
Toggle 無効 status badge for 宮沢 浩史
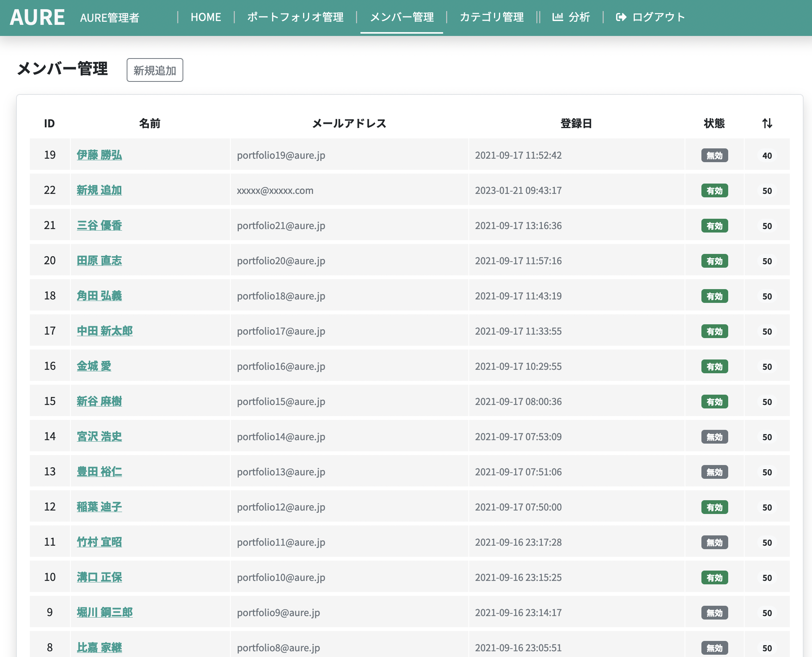point(714,437)
